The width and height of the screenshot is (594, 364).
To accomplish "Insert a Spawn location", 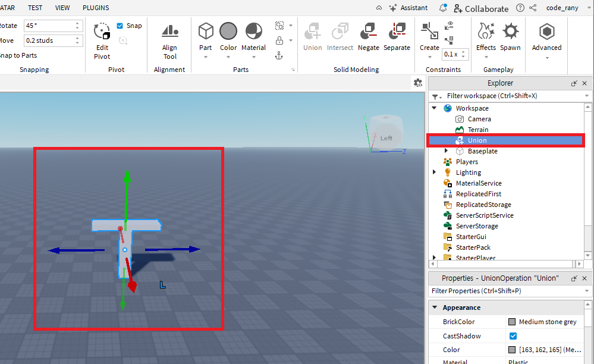I will click(510, 36).
